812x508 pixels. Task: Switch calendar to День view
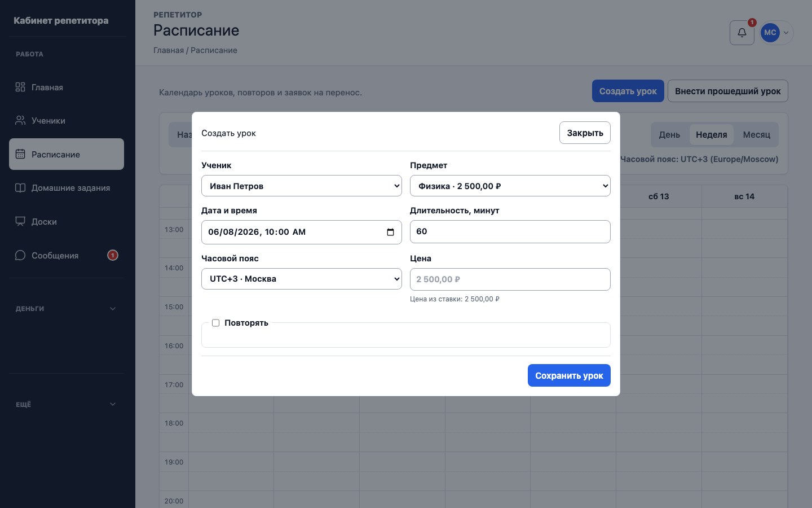pos(669,135)
